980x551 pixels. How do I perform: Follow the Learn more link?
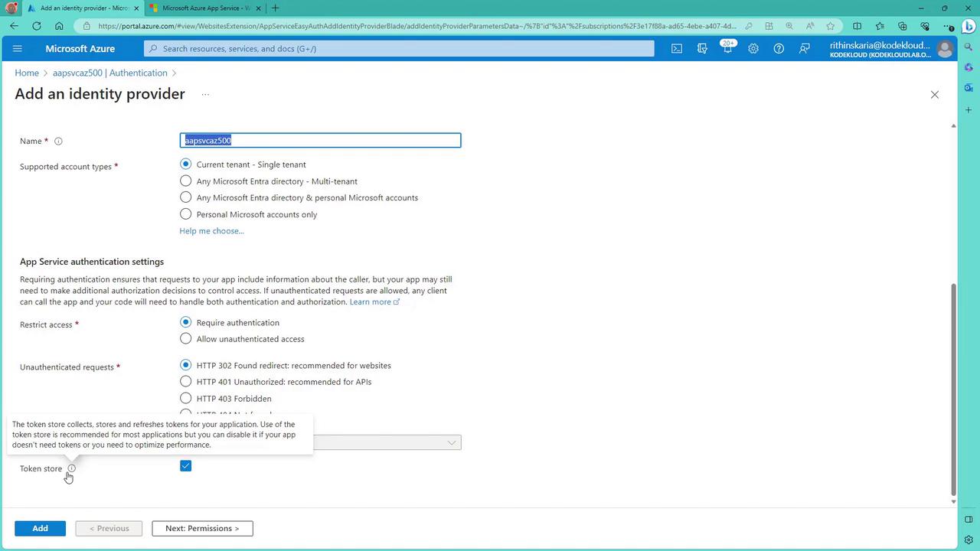[374, 302]
